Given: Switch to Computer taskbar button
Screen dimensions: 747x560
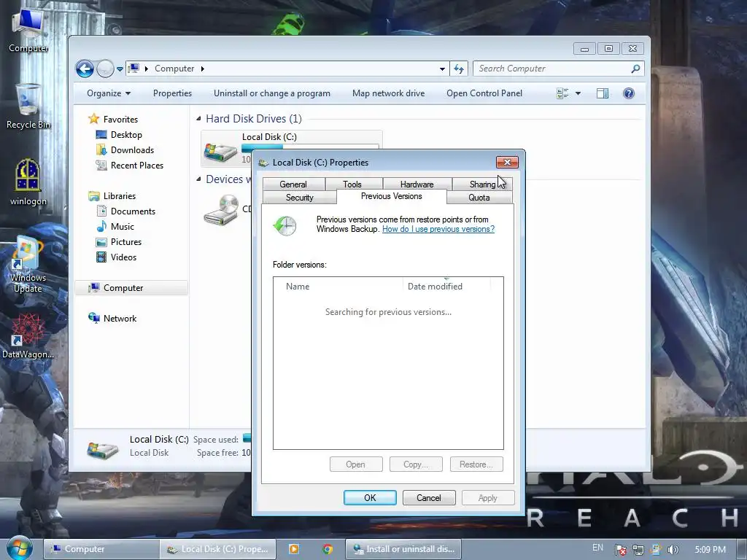Looking at the screenshot, I should (x=101, y=549).
